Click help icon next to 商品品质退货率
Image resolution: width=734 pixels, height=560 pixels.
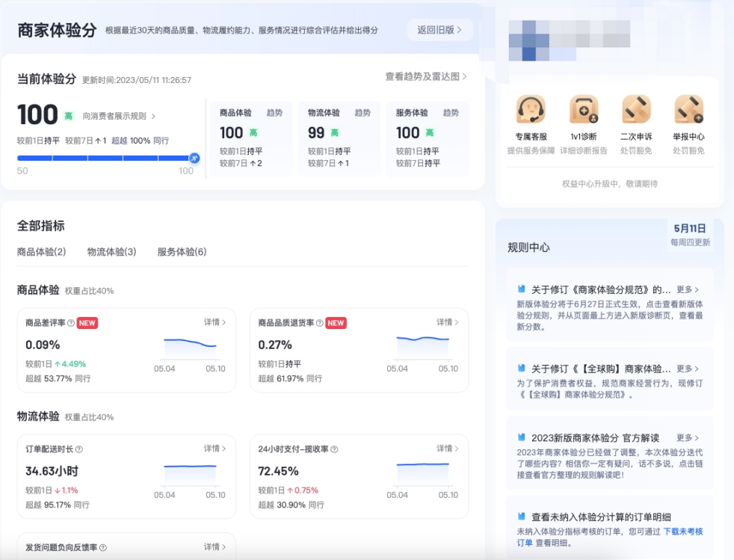320,323
